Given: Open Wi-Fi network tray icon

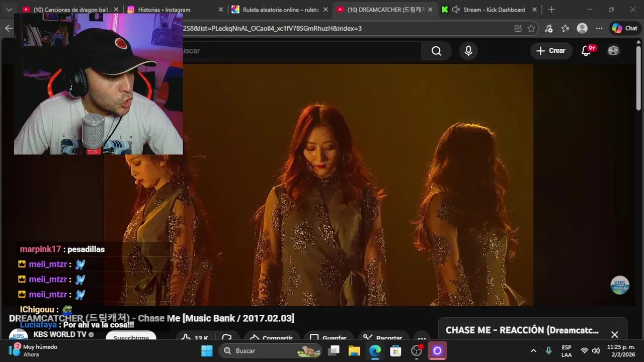Looking at the screenshot, I should (x=584, y=351).
